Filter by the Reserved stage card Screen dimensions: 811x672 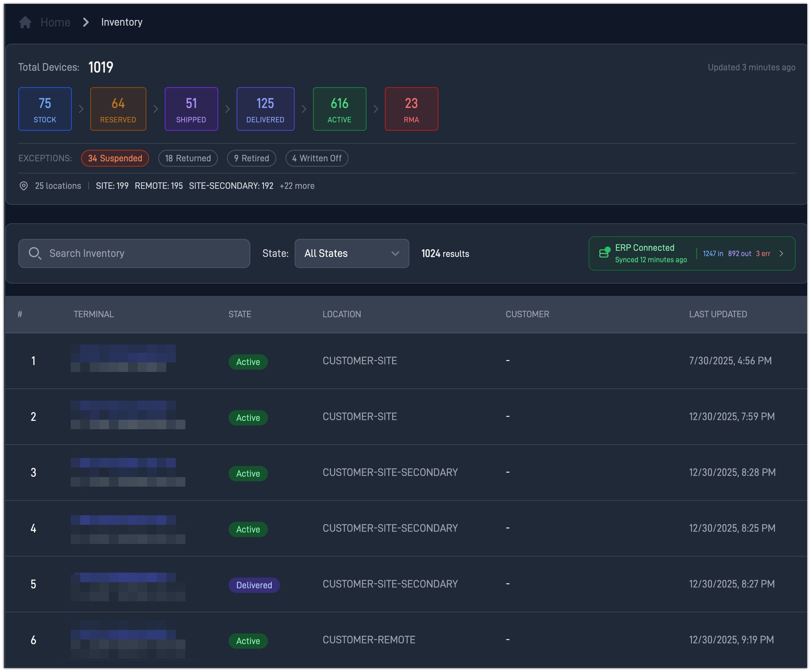[118, 109]
